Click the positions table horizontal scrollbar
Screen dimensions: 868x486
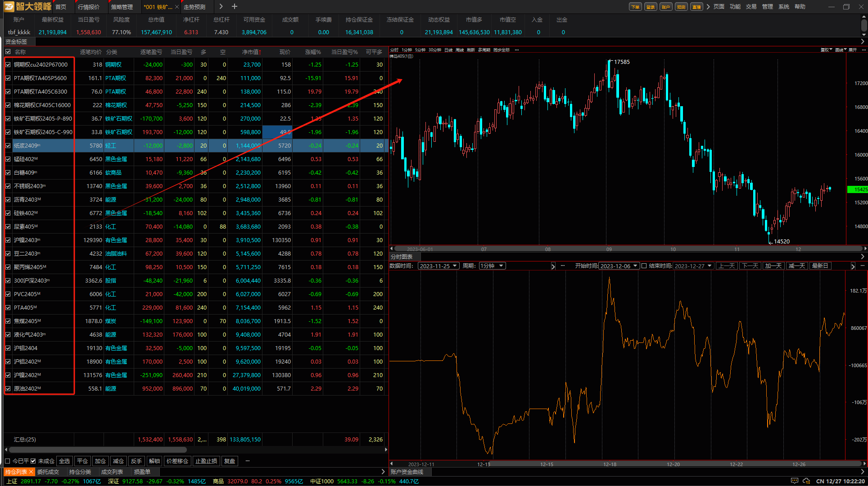(98, 450)
